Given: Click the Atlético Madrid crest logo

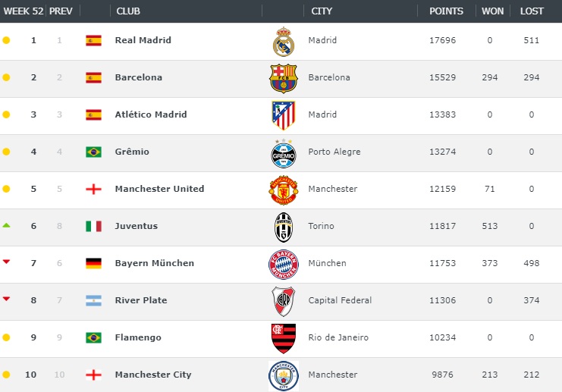Looking at the screenshot, I should pyautogui.click(x=284, y=115).
